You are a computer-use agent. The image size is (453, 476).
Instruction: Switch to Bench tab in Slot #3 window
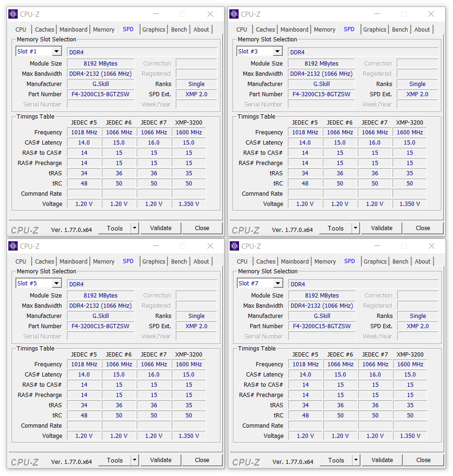click(400, 29)
